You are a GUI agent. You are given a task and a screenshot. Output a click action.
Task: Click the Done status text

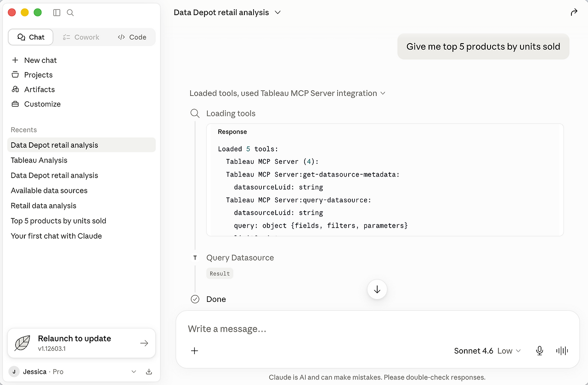216,299
